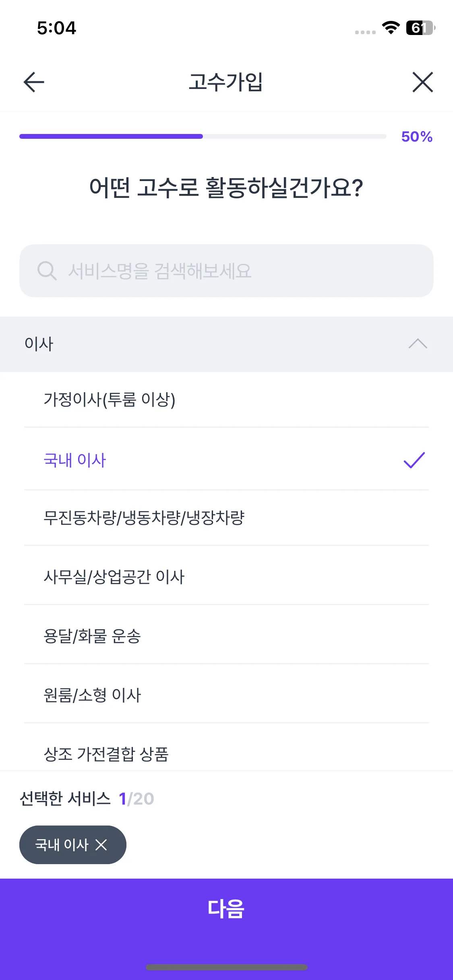Screen dimensions: 453x980
Task: Pick 상조 가전결합 상품 item
Action: pyautogui.click(x=106, y=754)
